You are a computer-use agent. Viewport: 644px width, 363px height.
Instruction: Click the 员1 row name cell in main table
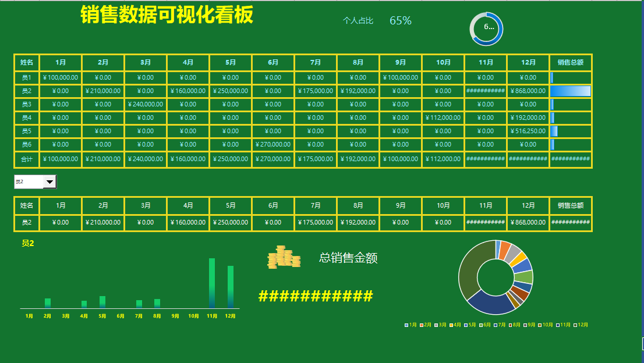point(27,77)
